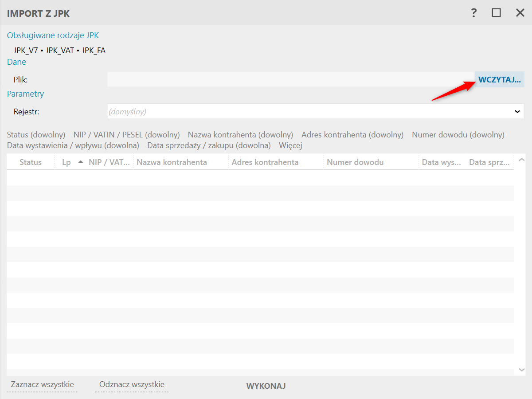532x399 pixels.
Task: Click the Dane section heading
Action: 16,62
